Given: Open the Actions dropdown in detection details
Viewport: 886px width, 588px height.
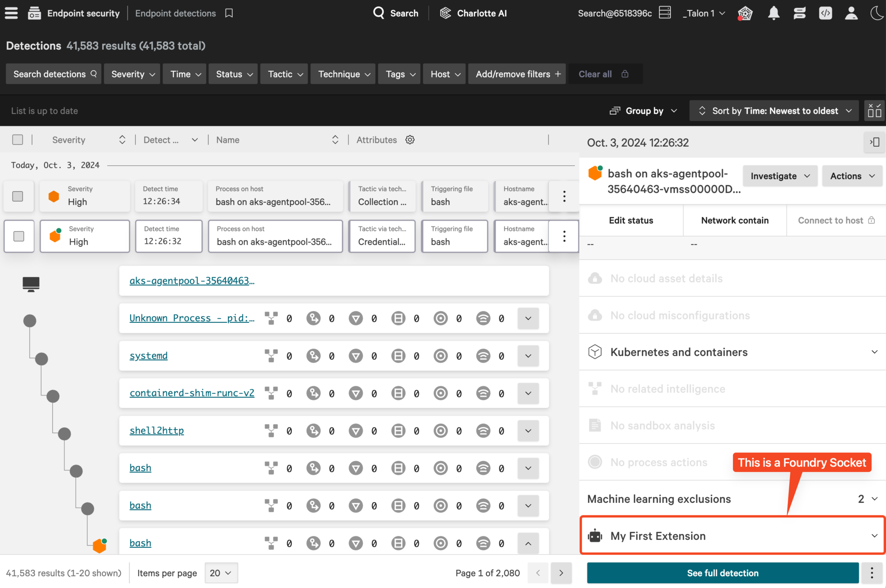Looking at the screenshot, I should click(x=851, y=176).
